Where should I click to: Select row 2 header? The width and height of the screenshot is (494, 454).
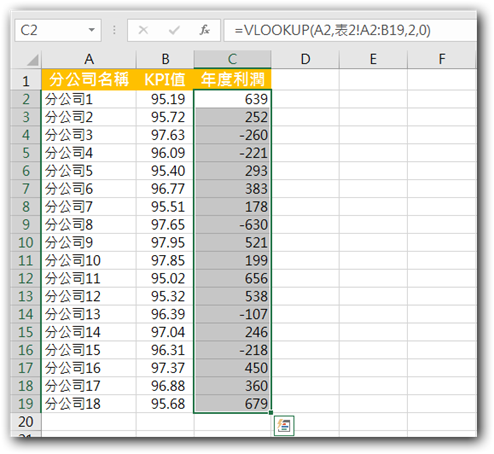click(26, 99)
